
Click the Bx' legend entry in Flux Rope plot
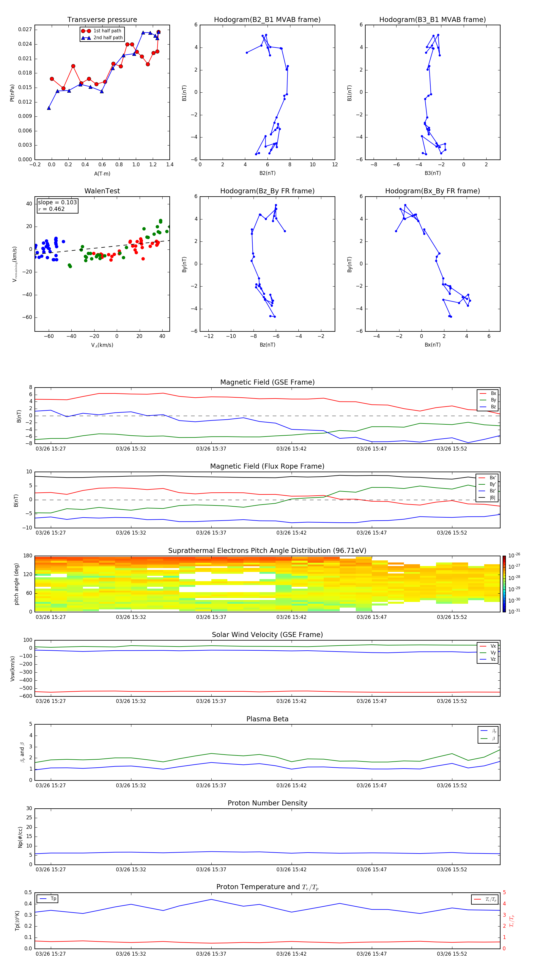coord(487,478)
